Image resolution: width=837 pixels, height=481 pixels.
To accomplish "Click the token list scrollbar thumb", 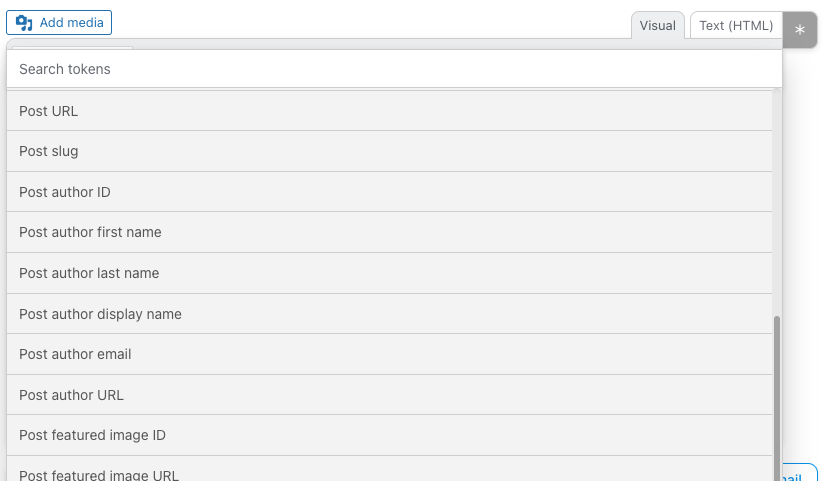I will point(777,400).
